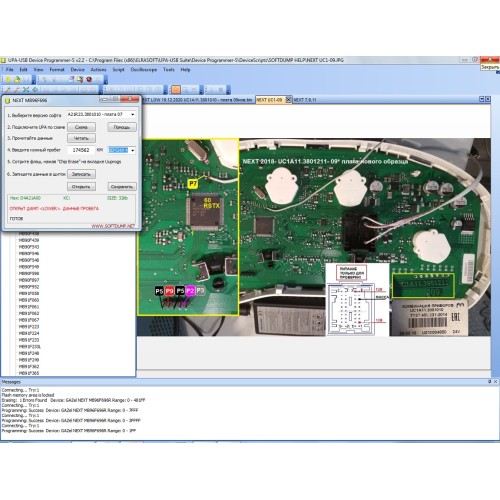Select MB91F362 in the device list
This screenshot has height=500, width=500.
point(29,366)
